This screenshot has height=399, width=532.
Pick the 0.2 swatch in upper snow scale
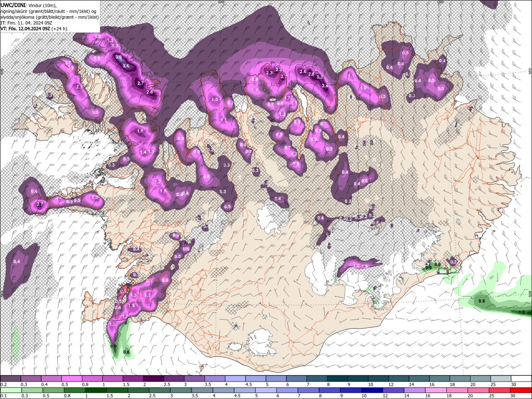click(10, 379)
